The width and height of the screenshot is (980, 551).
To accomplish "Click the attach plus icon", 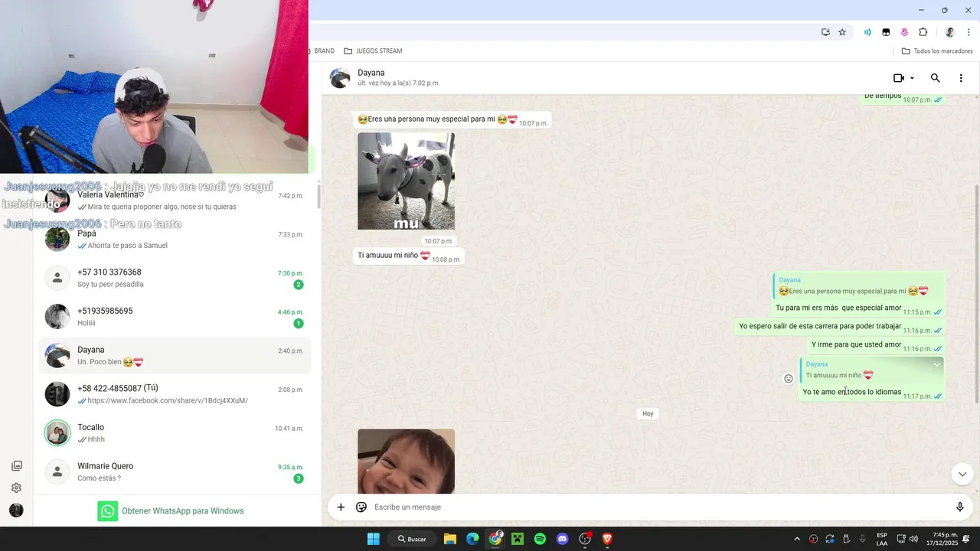I will click(x=341, y=507).
